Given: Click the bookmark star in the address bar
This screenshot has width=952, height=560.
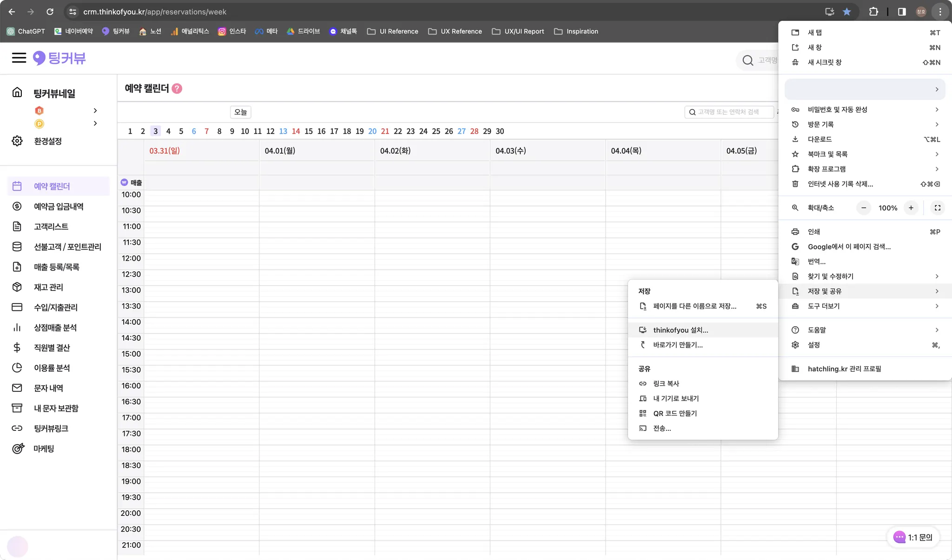Looking at the screenshot, I should 847,12.
